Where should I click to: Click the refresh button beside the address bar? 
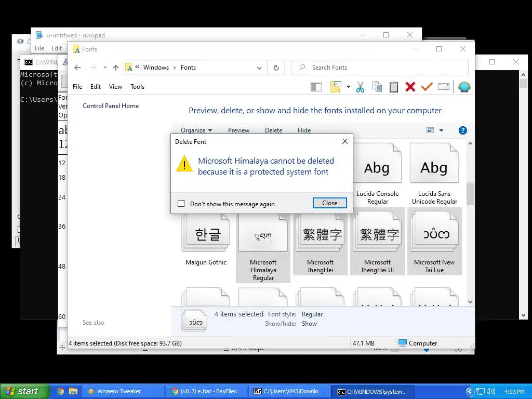pyautogui.click(x=276, y=68)
